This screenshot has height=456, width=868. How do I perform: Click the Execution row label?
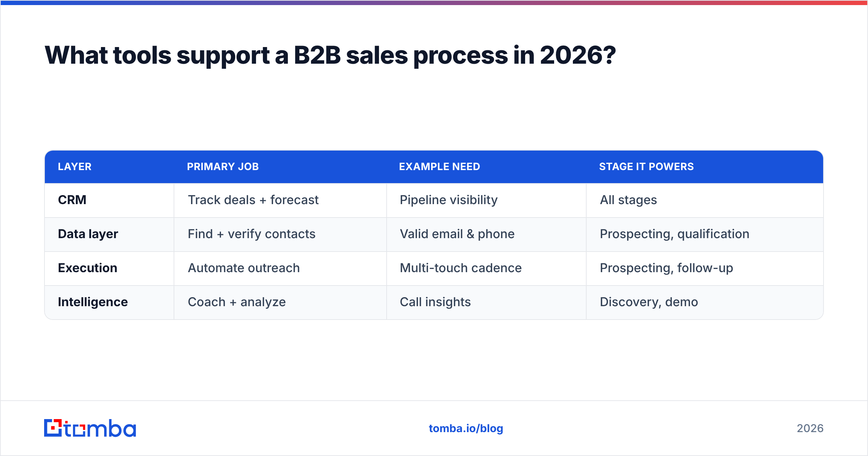click(88, 268)
